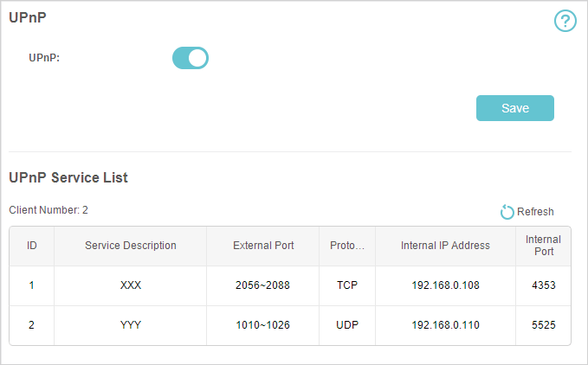Click the UDP protocol cell
Screen dimensions: 588x365
coord(347,325)
